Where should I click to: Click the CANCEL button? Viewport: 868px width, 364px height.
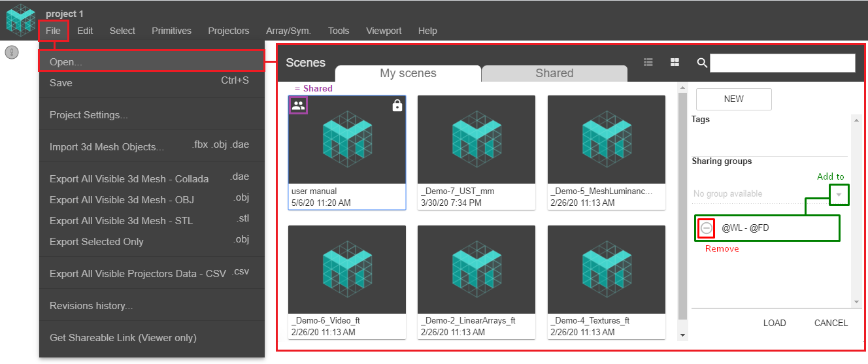tap(831, 323)
